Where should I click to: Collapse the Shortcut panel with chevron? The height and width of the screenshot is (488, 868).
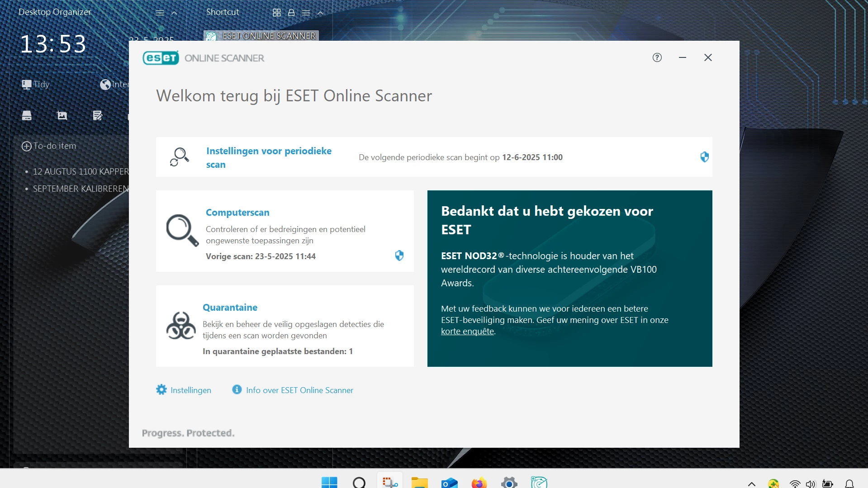coord(320,13)
